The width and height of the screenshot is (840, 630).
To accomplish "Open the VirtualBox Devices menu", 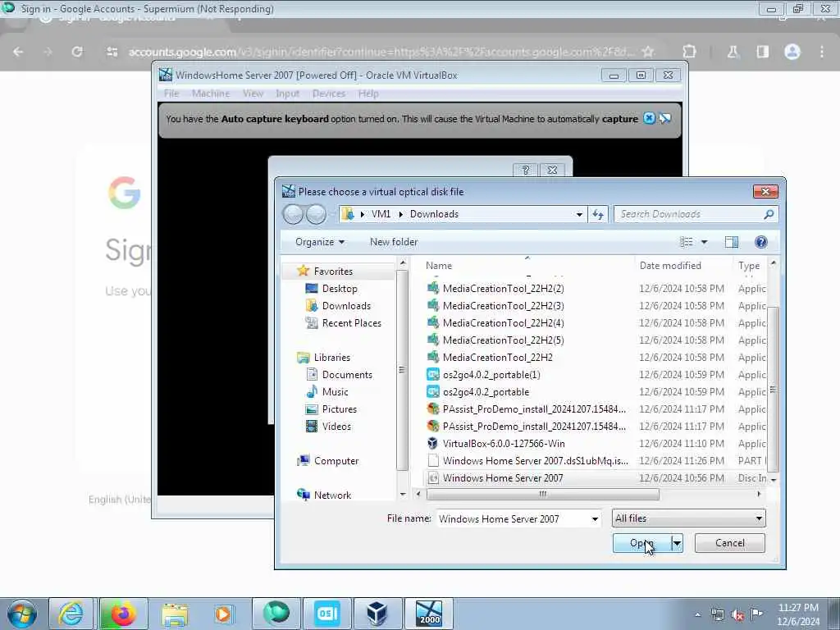I will click(x=328, y=94).
